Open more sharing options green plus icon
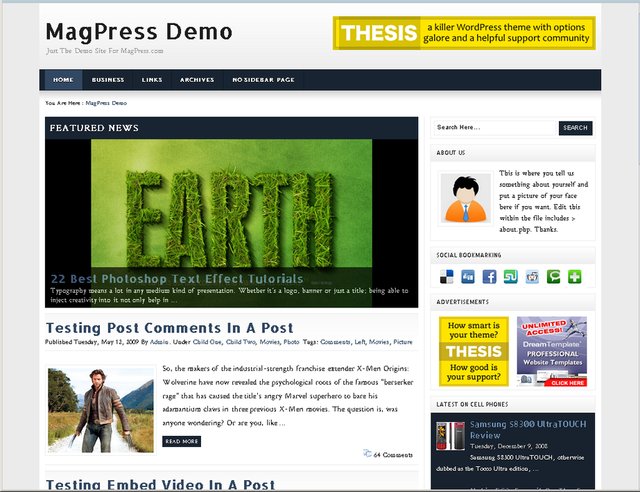This screenshot has width=640, height=492. click(575, 277)
